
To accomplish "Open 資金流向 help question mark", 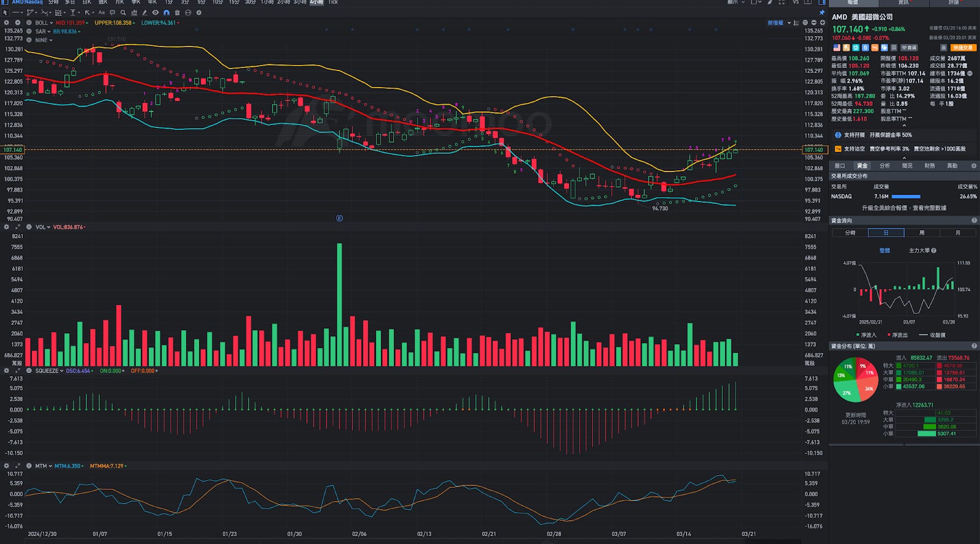I will click(x=974, y=221).
